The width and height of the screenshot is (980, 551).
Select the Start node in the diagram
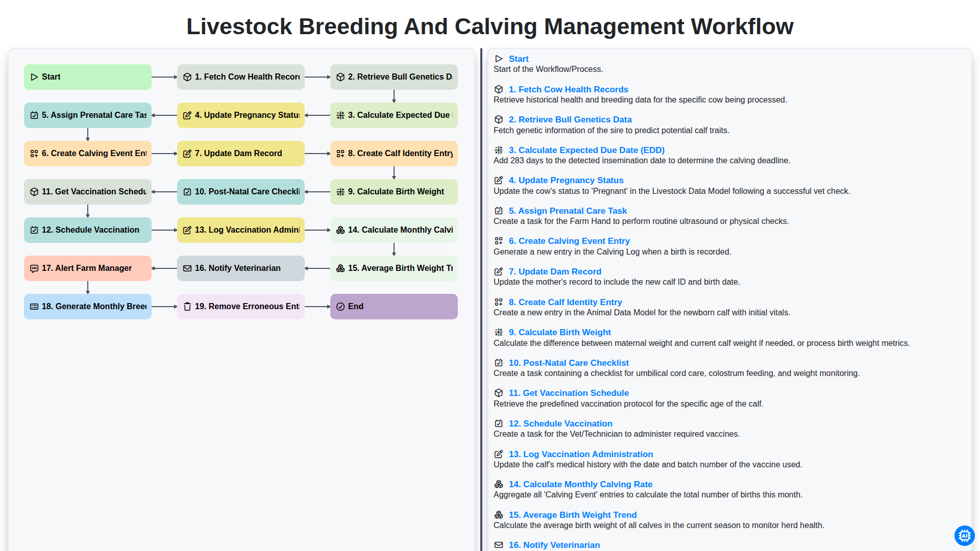coord(88,77)
